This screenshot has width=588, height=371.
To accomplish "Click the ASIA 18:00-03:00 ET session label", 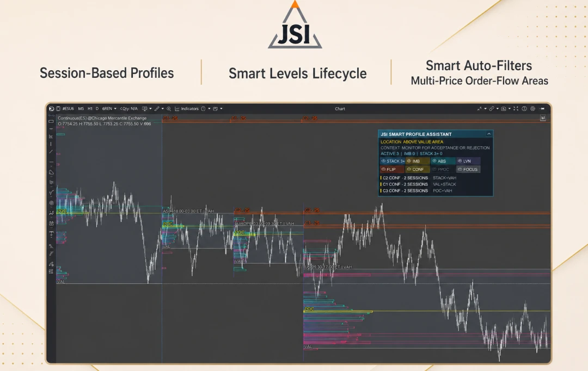I will pyautogui.click(x=188, y=211).
